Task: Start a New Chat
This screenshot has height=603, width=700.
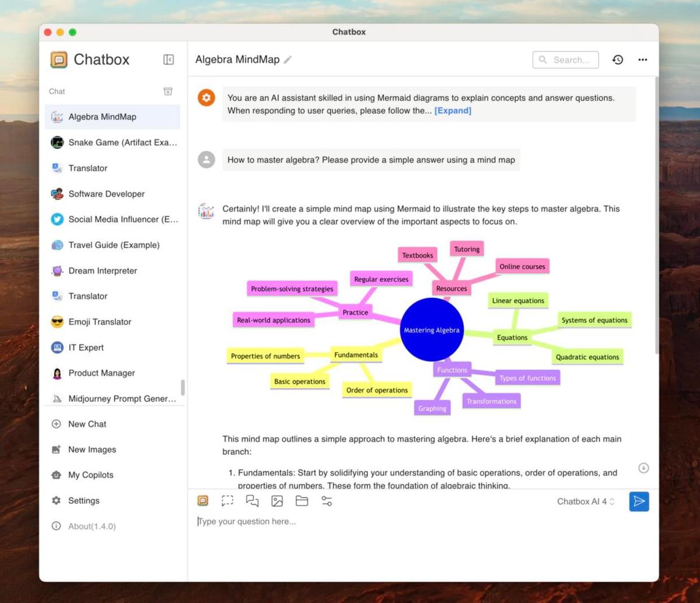Action: 87,424
